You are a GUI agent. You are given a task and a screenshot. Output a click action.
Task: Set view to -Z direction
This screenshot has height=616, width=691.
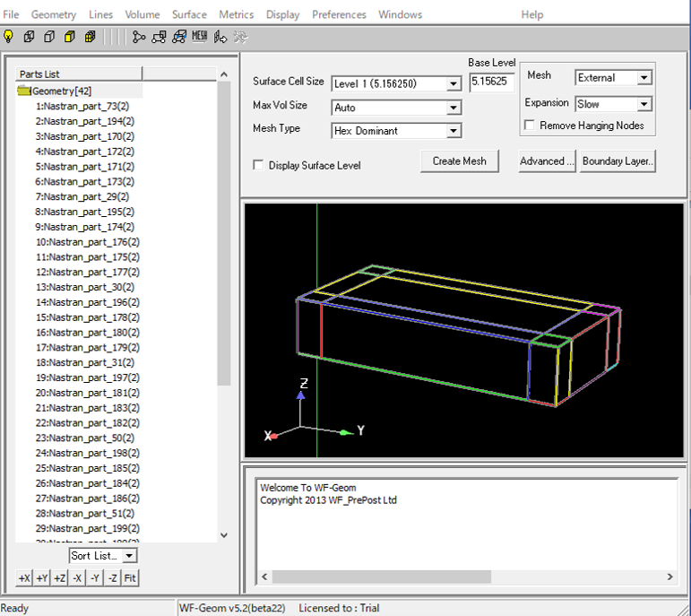[x=112, y=578]
